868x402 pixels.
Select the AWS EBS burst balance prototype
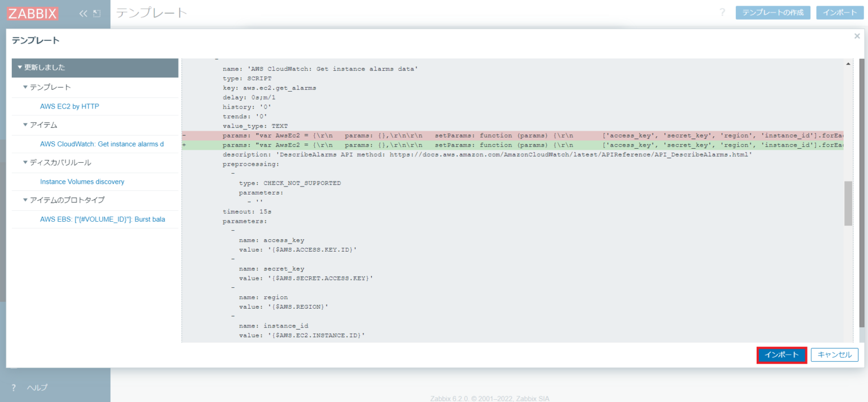coord(101,219)
